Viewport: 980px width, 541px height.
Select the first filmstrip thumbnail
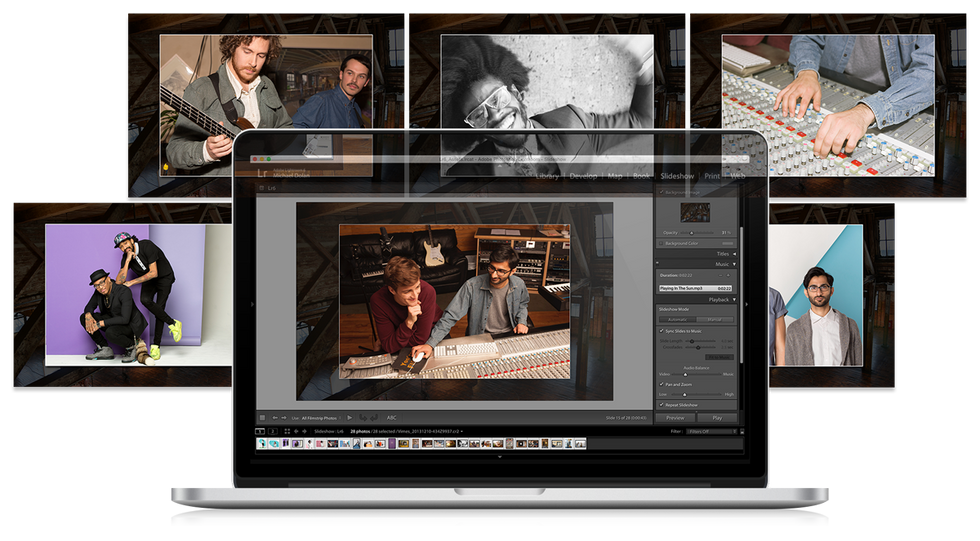262,444
